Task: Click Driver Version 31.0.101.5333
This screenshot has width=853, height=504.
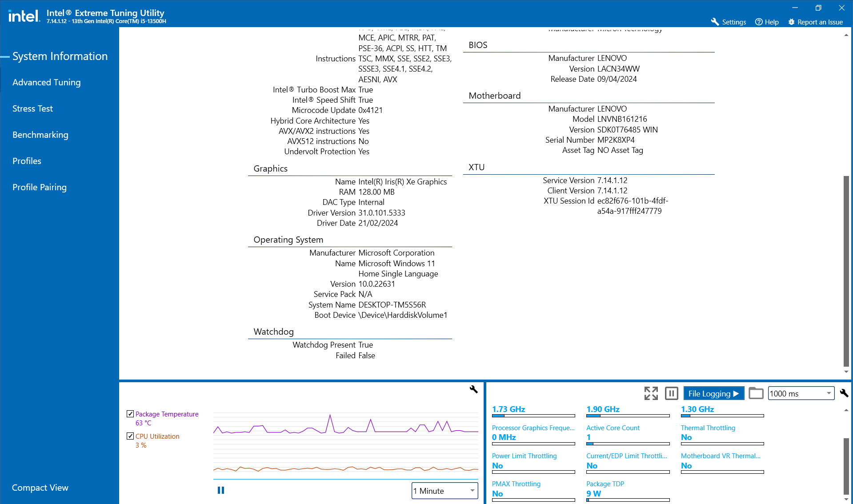Action: click(x=381, y=212)
